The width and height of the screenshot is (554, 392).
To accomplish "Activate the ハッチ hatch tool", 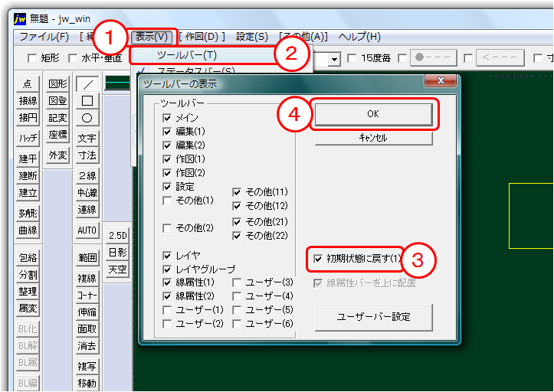I will point(28,138).
